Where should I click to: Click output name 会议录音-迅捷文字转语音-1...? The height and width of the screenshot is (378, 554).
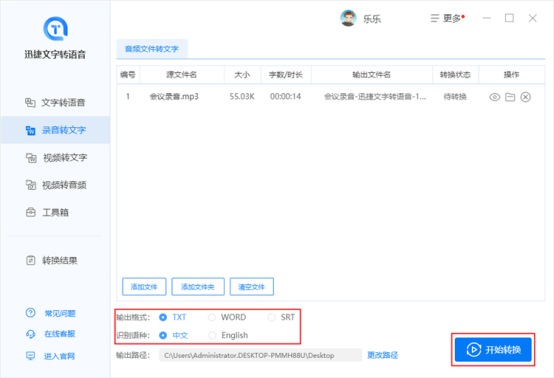[375, 96]
